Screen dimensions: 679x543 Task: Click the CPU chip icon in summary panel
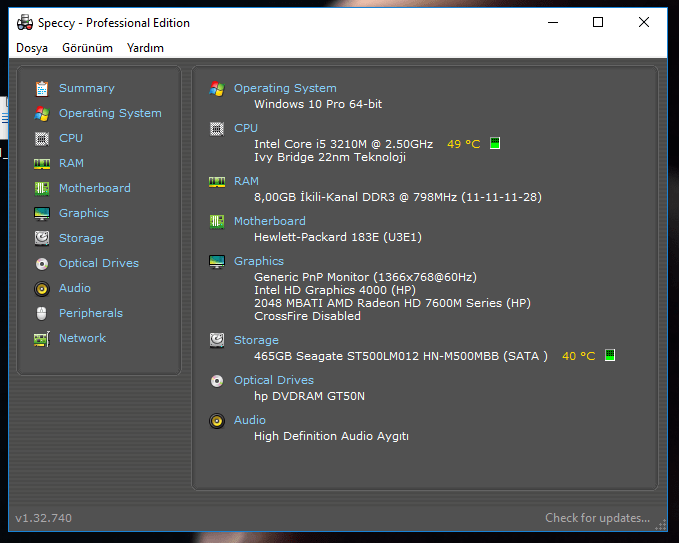217,129
